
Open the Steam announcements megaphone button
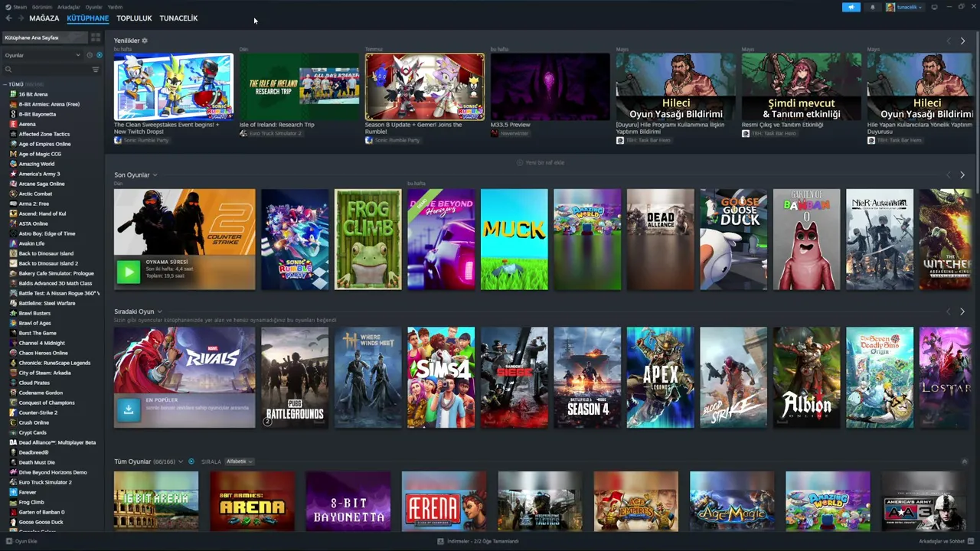(x=851, y=7)
